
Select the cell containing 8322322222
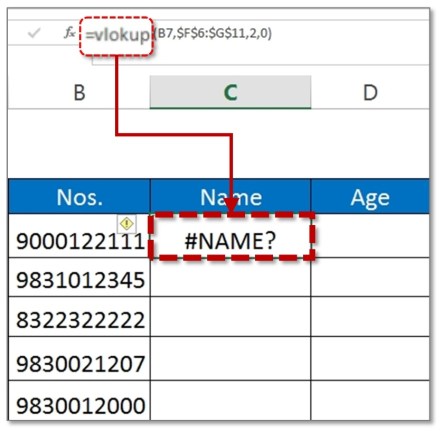coord(79,317)
